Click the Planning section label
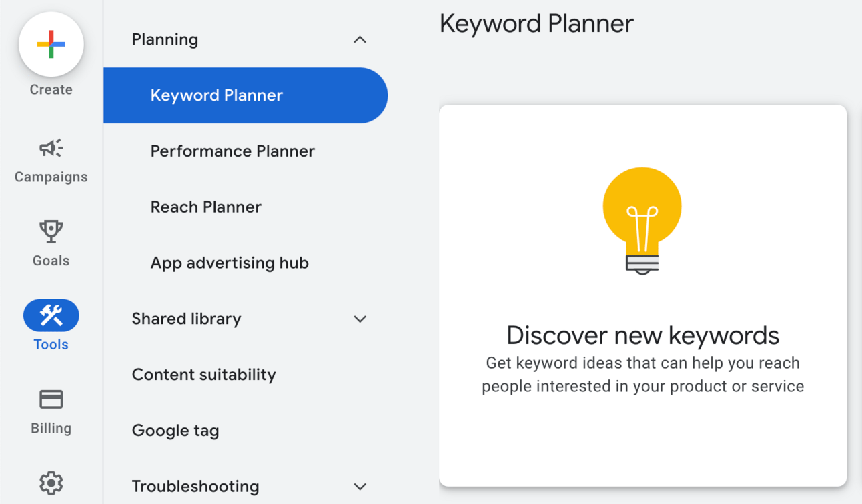862x504 pixels. [x=165, y=40]
